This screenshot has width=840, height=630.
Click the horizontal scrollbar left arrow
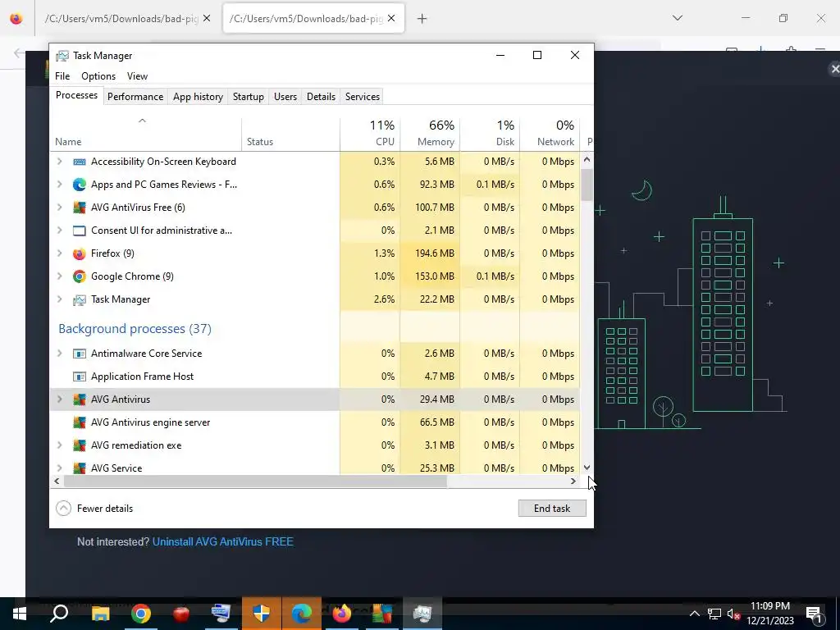57,481
